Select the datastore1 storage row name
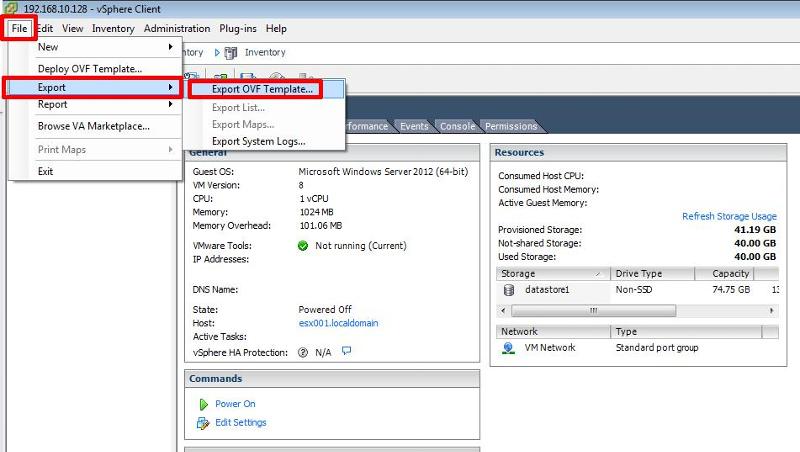The width and height of the screenshot is (800, 452). pyautogui.click(x=547, y=289)
